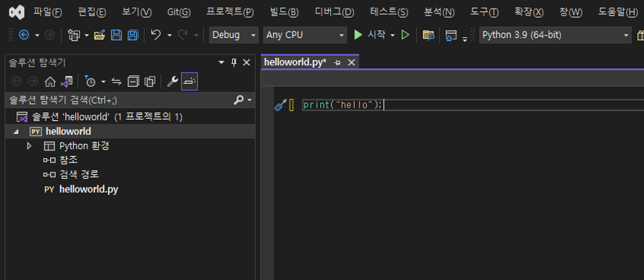Open the 빌드(B) menu
The width and height of the screenshot is (644, 280).
point(284,12)
